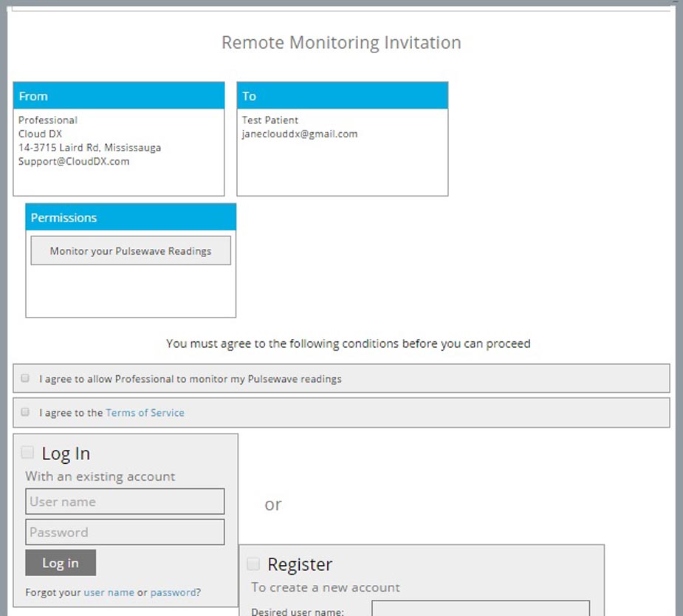Click the janeclouddx@gmail.com email text
This screenshot has height=616, width=683.
tap(300, 134)
